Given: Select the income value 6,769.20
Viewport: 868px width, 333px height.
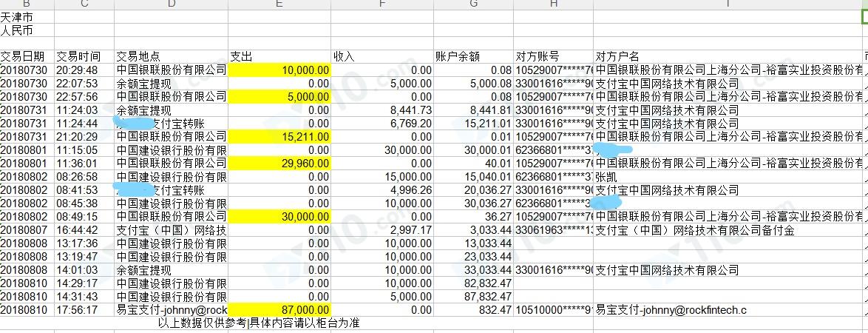Looking at the screenshot, I should tap(382, 123).
